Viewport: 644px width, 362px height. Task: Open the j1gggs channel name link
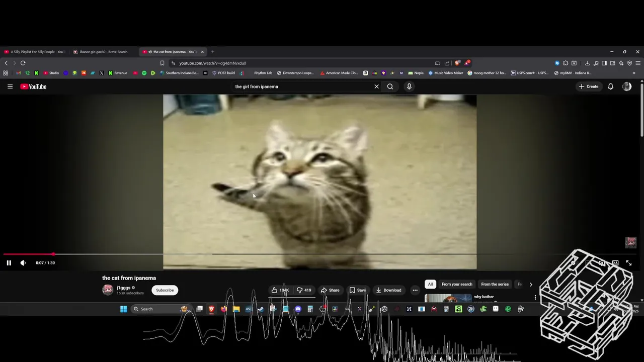[x=123, y=288]
